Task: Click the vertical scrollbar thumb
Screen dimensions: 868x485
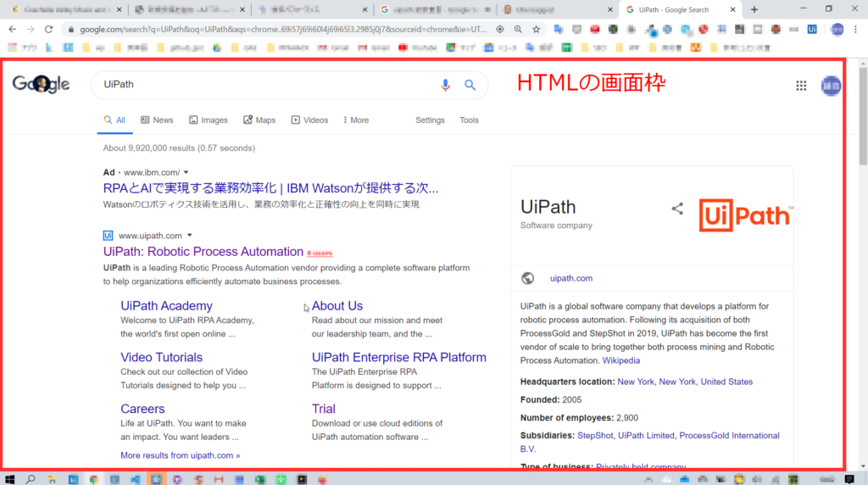Action: click(863, 116)
